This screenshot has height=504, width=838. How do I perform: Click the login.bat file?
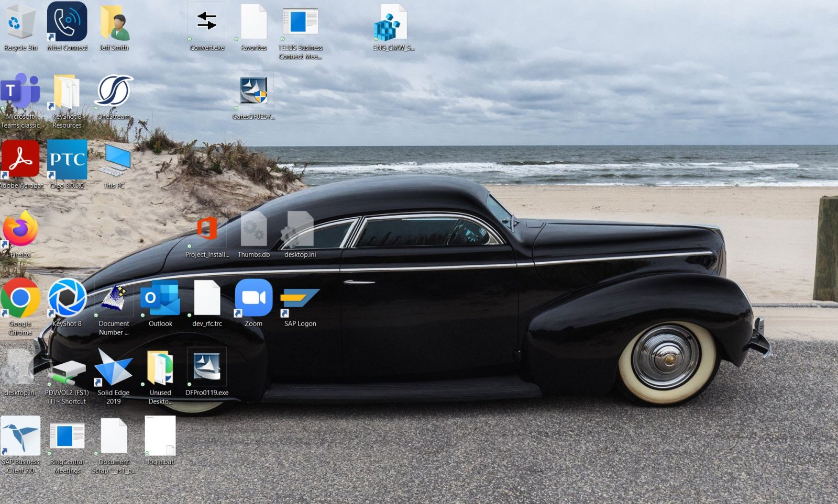tap(160, 436)
